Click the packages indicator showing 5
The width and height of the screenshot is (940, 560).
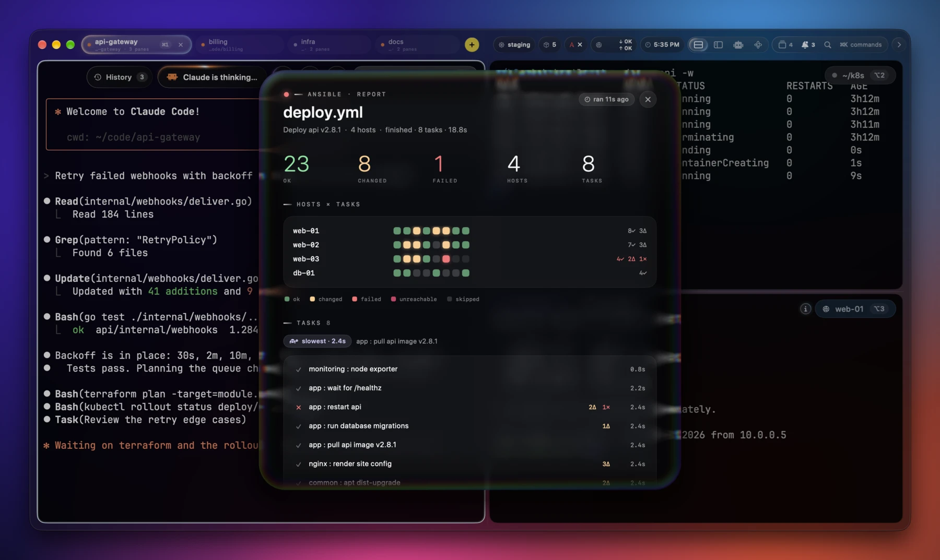point(550,45)
